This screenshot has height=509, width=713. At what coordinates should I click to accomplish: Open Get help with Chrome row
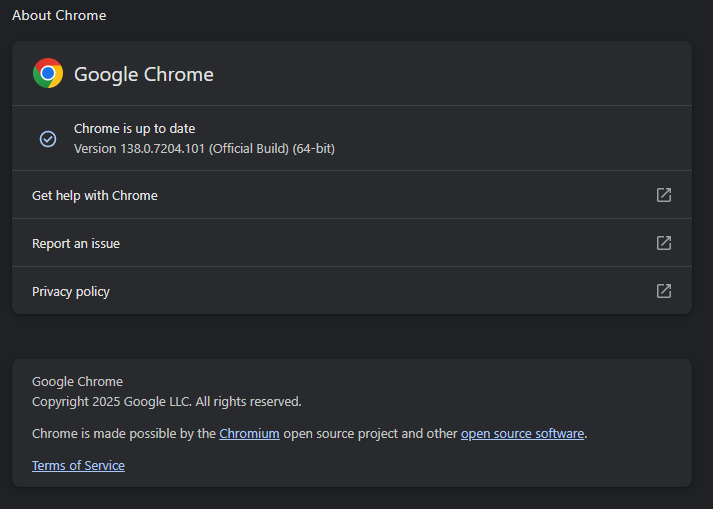[x=352, y=195]
